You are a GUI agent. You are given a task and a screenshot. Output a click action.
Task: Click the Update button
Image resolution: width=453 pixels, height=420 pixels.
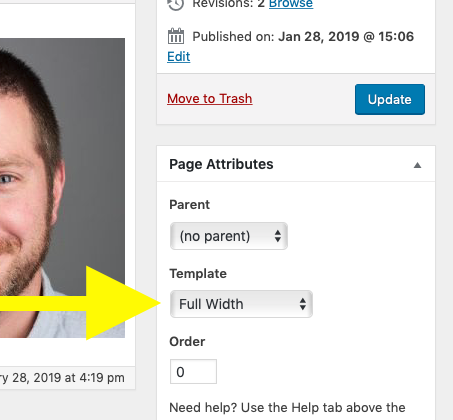(390, 99)
